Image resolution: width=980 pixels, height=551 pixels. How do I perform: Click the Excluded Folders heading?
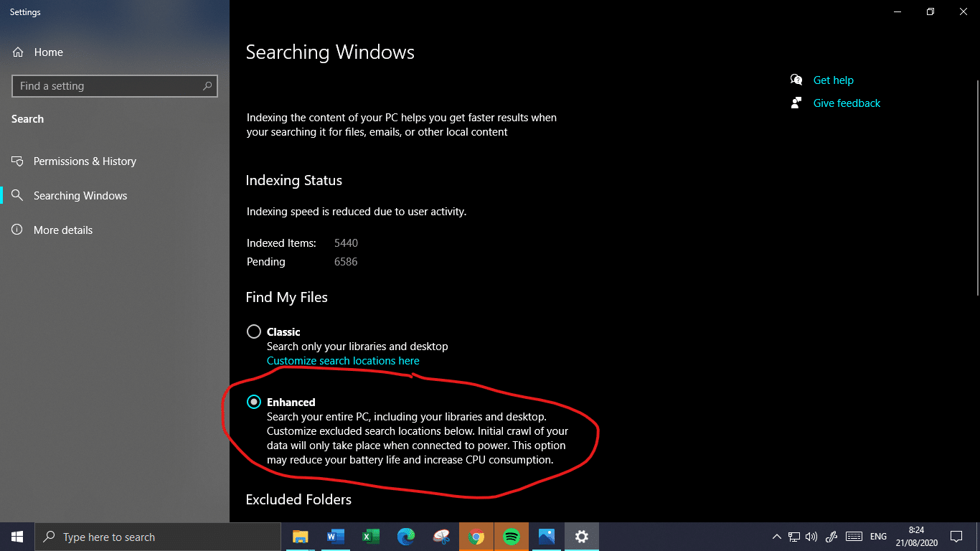[x=298, y=499]
